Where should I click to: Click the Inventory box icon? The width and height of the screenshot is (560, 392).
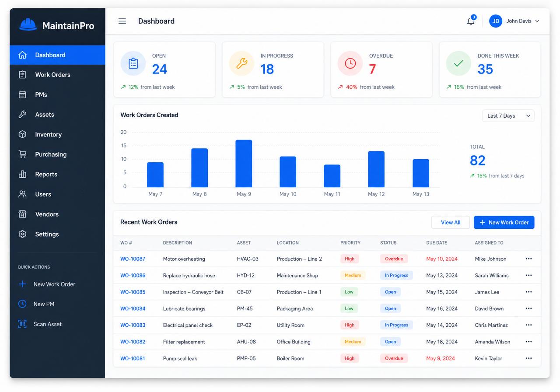click(x=22, y=134)
